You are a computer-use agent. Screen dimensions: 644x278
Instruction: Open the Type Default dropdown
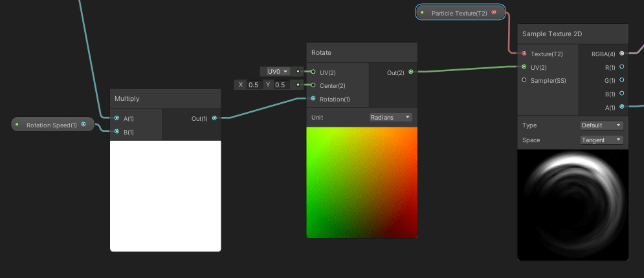click(x=601, y=125)
